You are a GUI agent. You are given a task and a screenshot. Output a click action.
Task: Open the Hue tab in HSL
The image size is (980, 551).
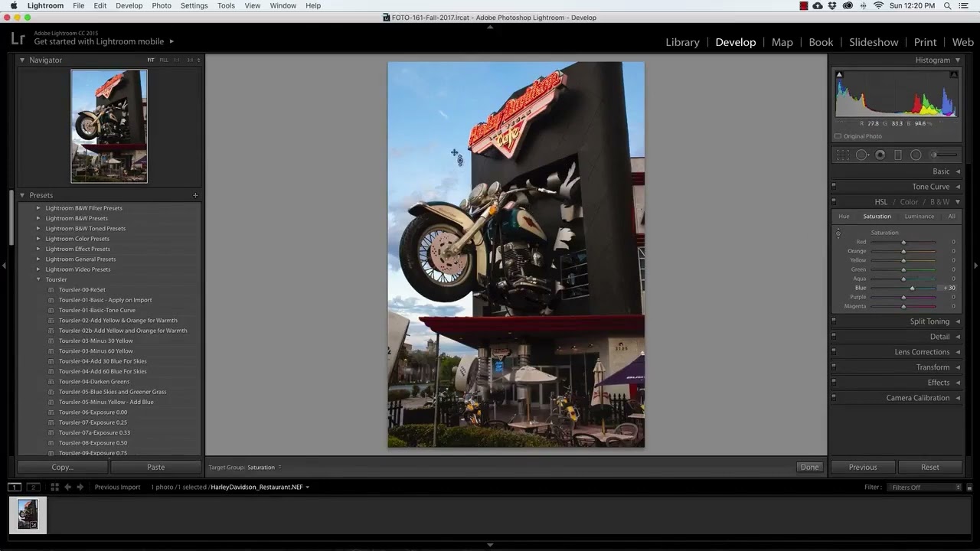pos(844,217)
